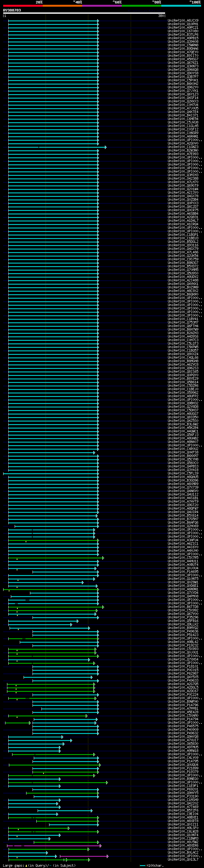Select hit label UniRef100_P18101
Screen dimensions: 204x868
183,667
